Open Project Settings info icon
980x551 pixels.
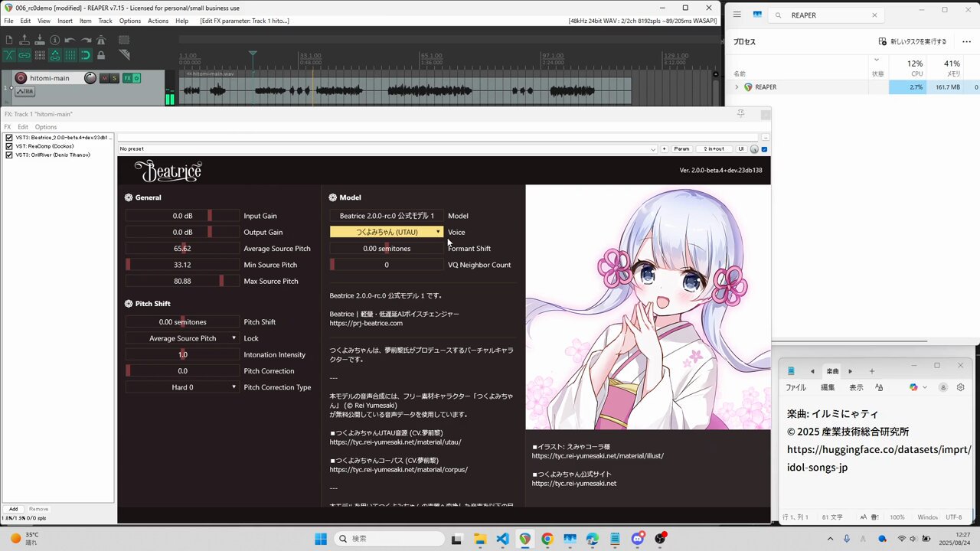(x=54, y=40)
